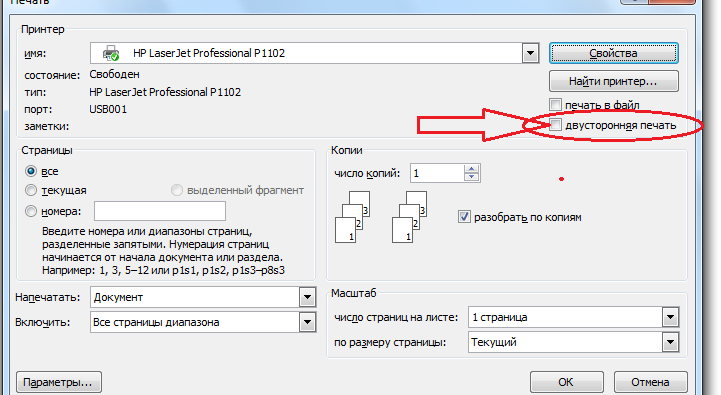Click the Найти принтер button
Screen dimensions: 721x395
pyautogui.click(x=613, y=81)
